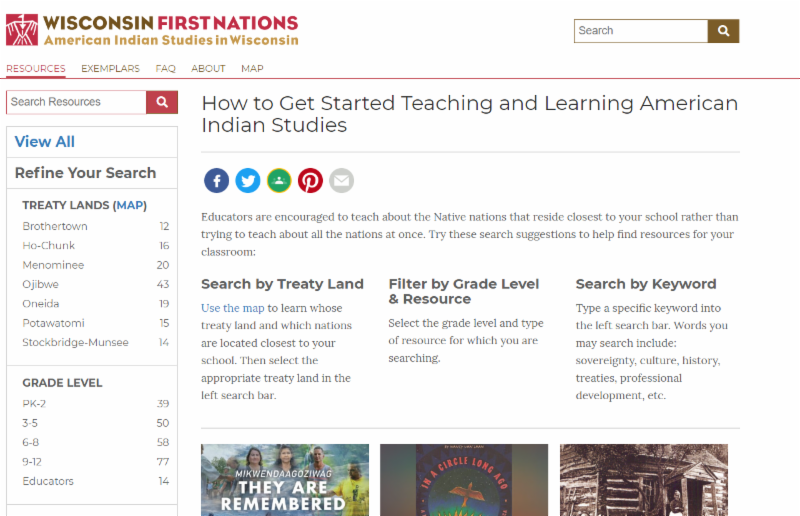The height and width of the screenshot is (516, 800).
Task: Click the Search Resources input field
Action: click(x=76, y=102)
